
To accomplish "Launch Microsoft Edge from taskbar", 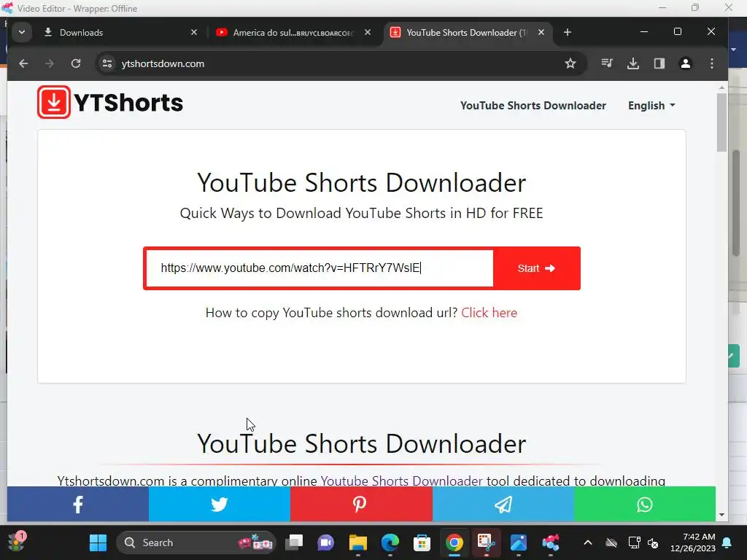I will [390, 542].
